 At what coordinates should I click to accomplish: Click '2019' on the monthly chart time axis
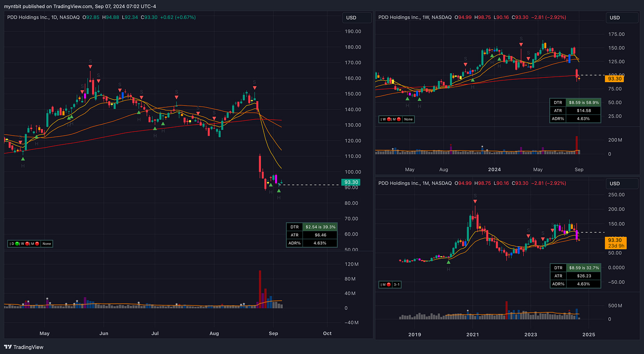(x=414, y=335)
